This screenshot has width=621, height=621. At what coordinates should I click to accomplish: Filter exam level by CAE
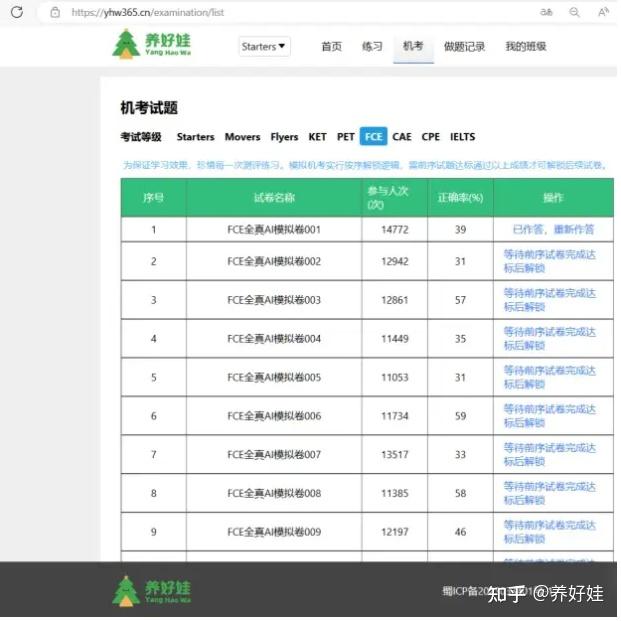click(402, 137)
